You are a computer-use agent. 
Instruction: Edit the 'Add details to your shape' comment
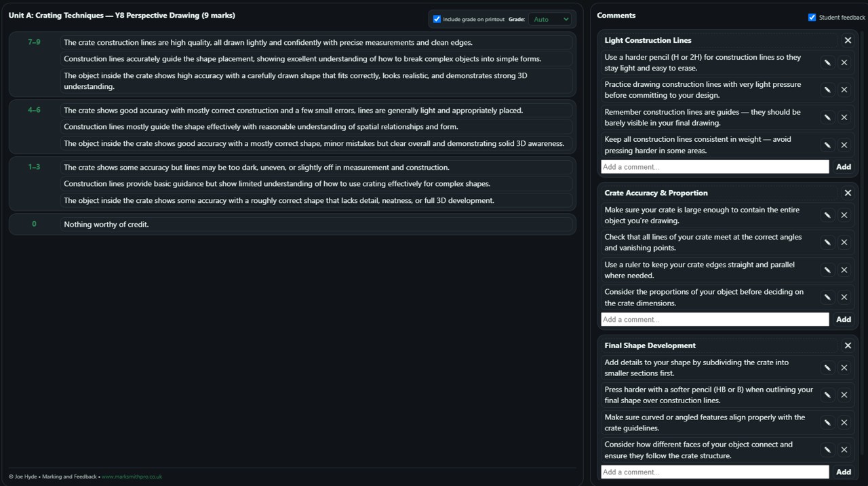coord(827,368)
